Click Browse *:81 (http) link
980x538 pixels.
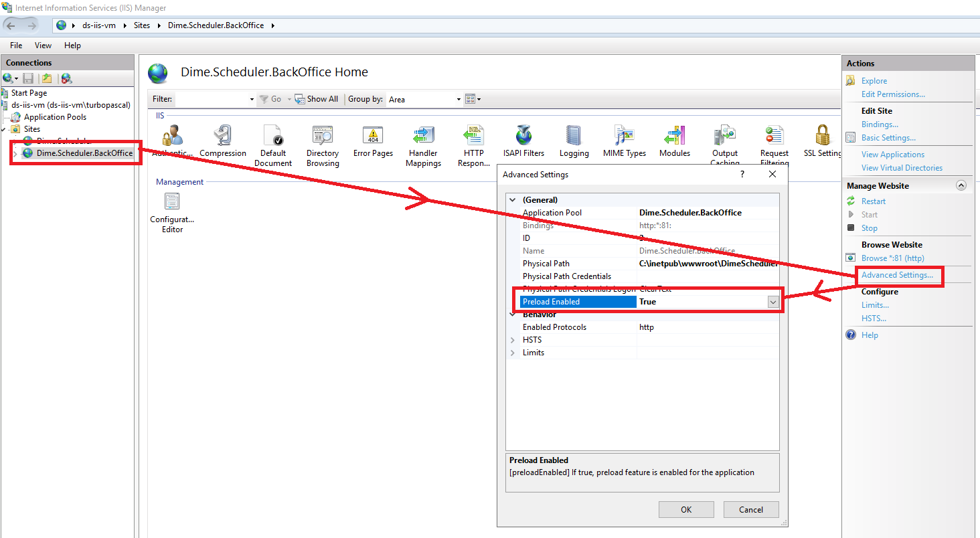892,258
